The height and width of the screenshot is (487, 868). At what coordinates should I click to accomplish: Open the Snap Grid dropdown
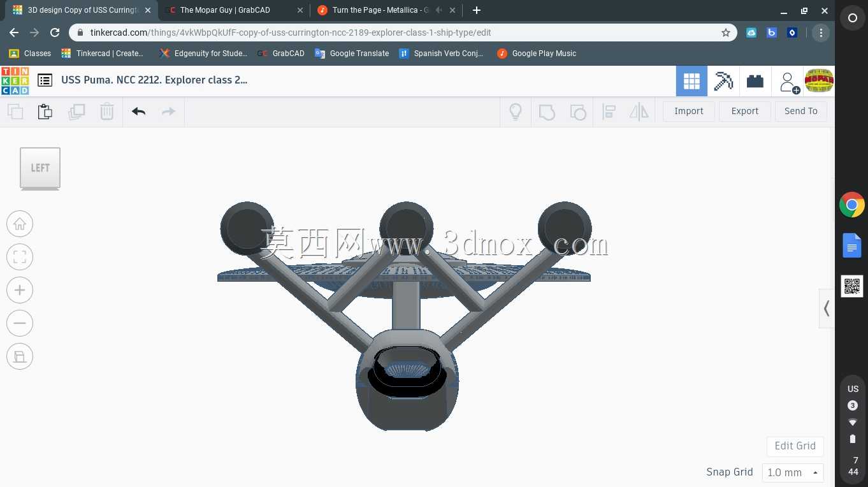tap(793, 472)
